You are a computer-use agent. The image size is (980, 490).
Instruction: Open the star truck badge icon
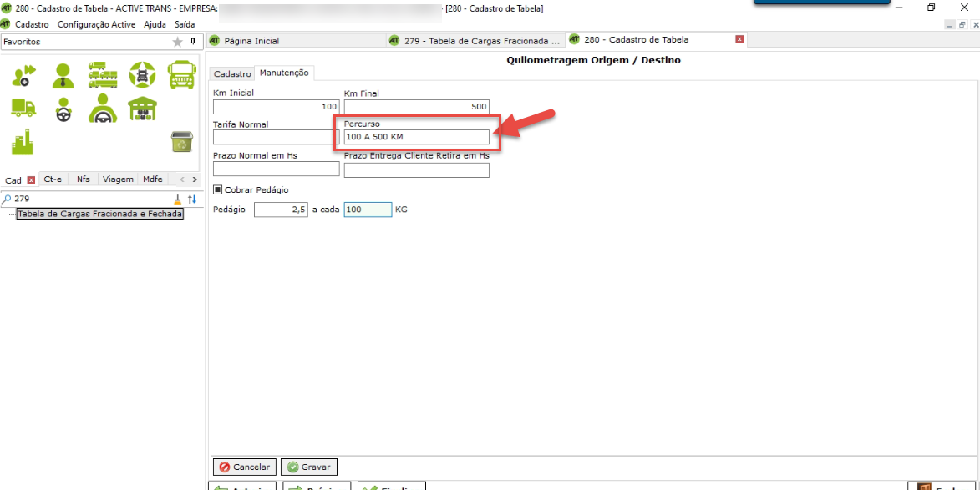[x=142, y=75]
